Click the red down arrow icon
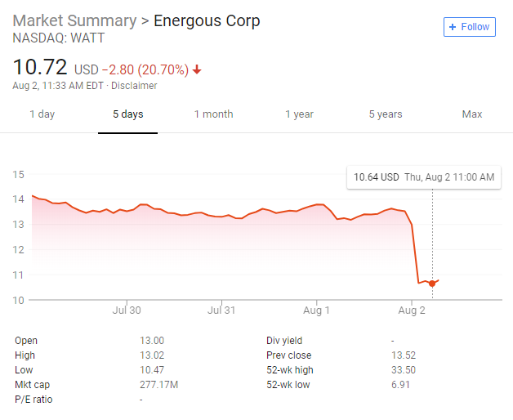Viewport: 513px width, 420px height. coord(197,69)
